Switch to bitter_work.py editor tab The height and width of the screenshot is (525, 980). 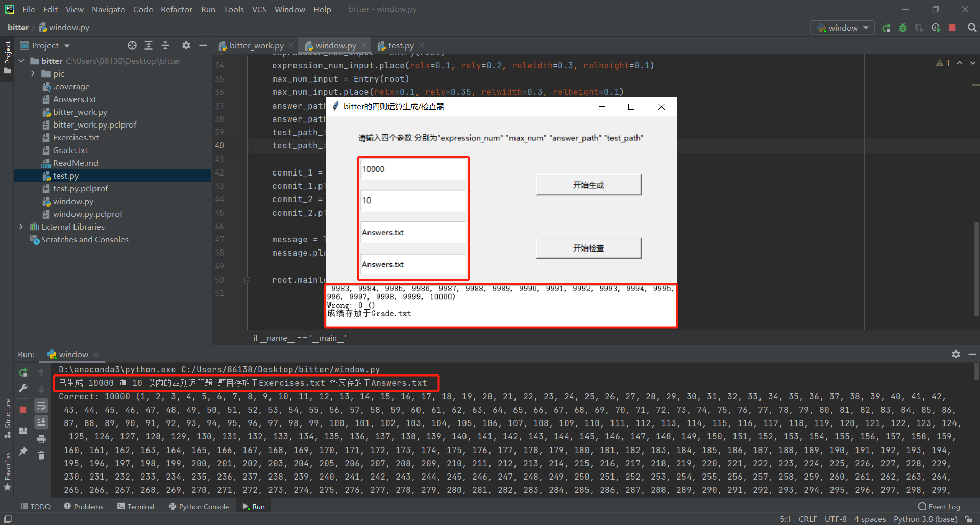tap(256, 46)
